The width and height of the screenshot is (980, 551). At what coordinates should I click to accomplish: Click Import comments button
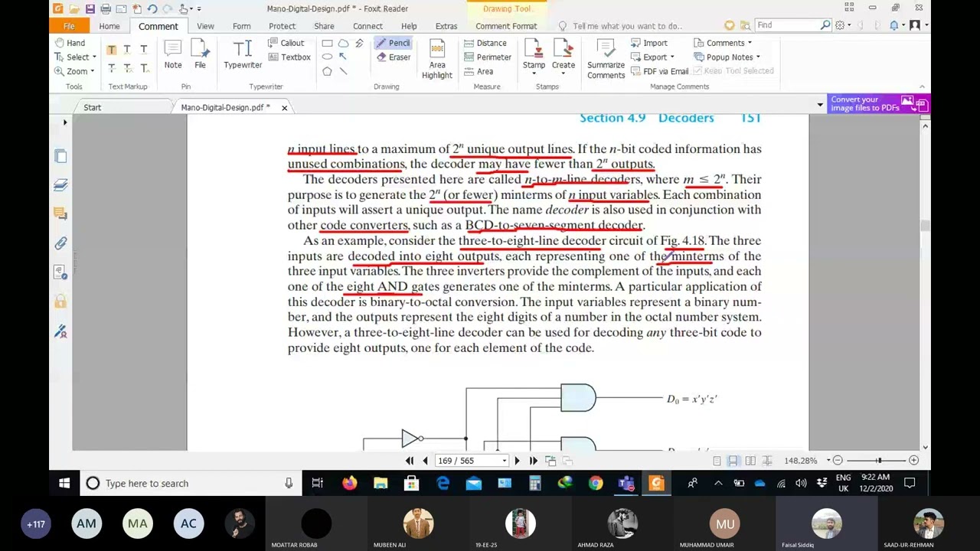(x=649, y=43)
